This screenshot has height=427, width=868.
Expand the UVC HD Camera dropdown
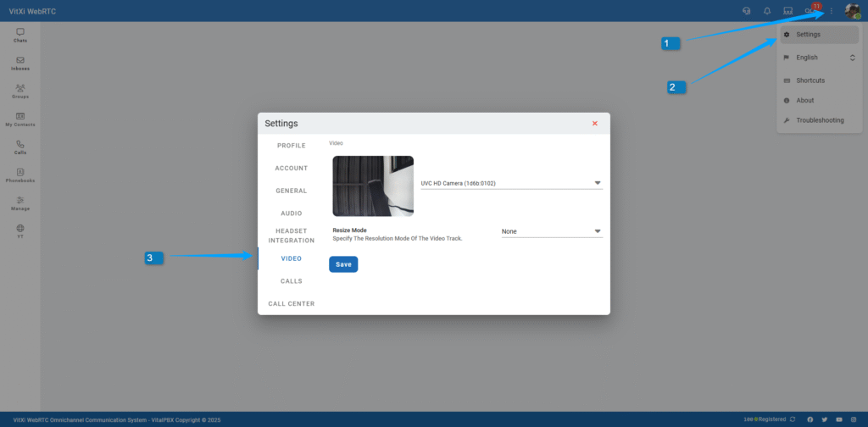click(x=511, y=182)
